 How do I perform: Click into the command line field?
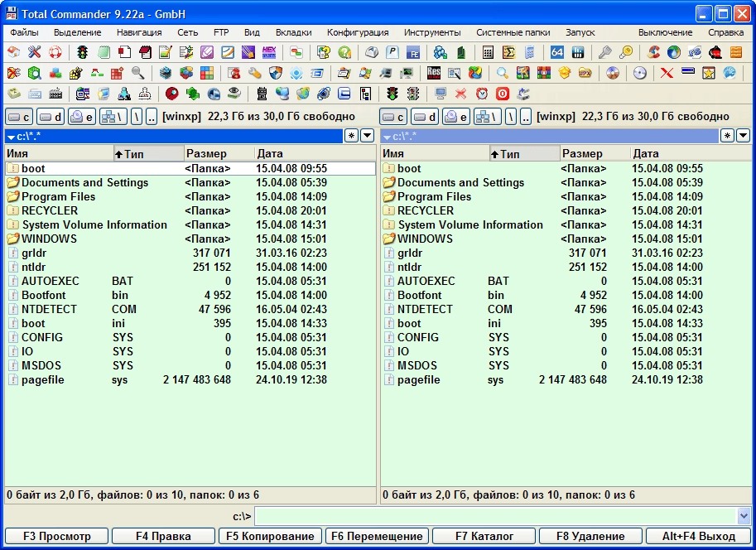(496, 516)
